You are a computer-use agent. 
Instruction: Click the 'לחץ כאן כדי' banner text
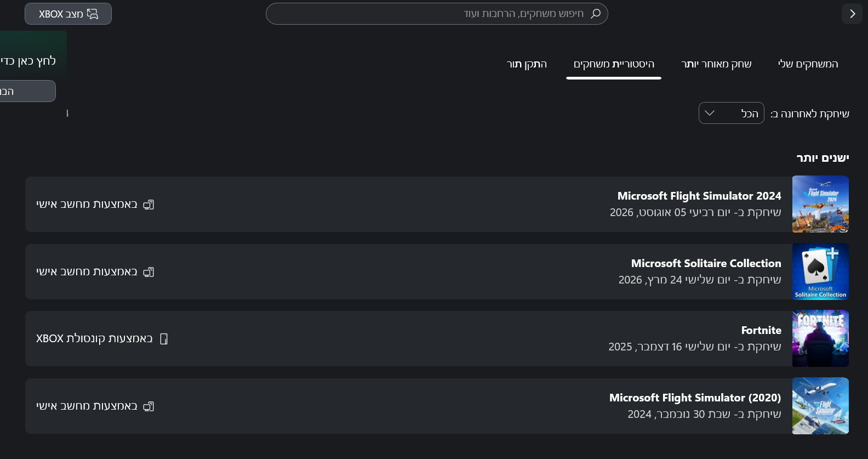point(28,61)
